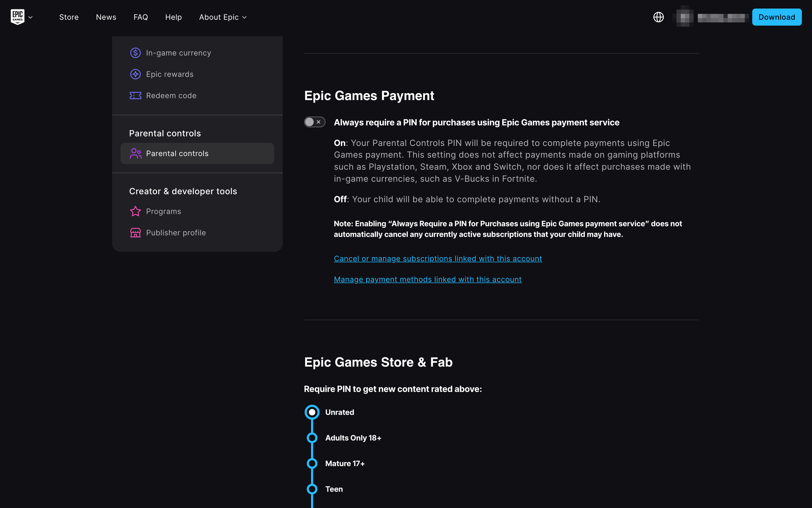Screen dimensions: 812x508
Task: Expand the chevron beside the Epic logo
Action: 31,17
